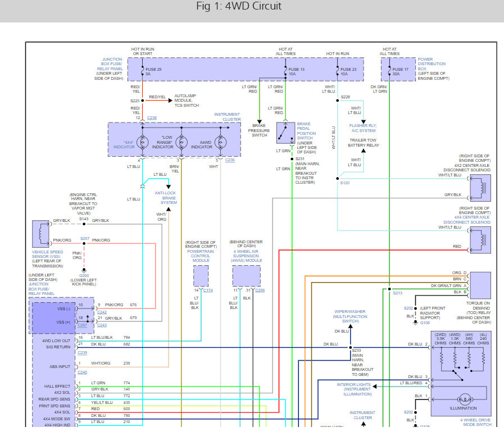
Task: Click the 'REAR SPD SENS' pin label
Action: [55, 399]
